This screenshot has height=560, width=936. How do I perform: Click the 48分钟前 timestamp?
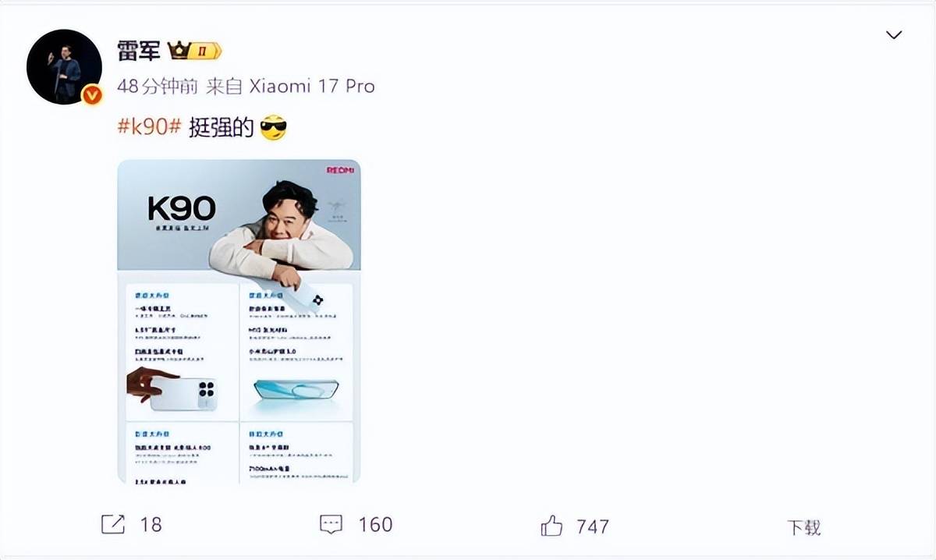158,87
